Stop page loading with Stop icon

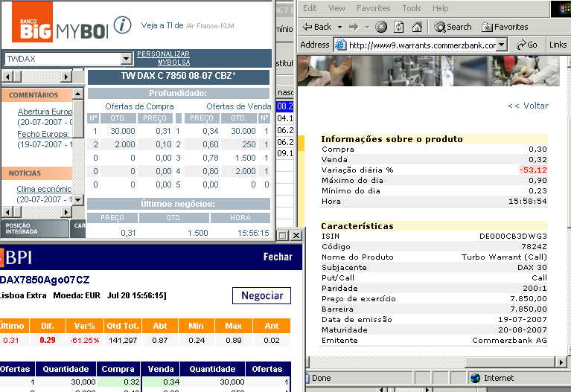pyautogui.click(x=381, y=27)
